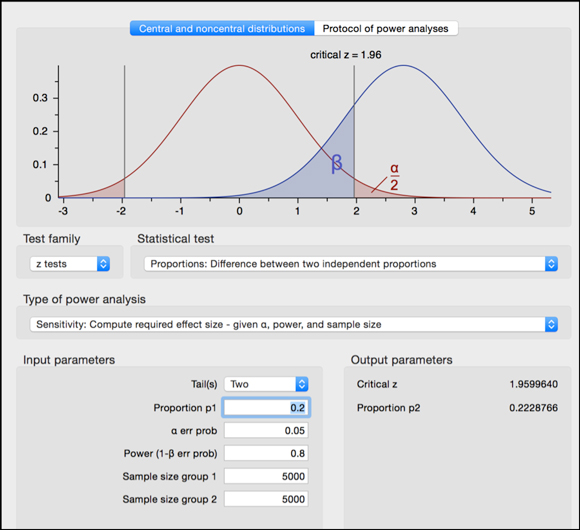Image resolution: width=580 pixels, height=530 pixels.
Task: Click the Critical z output value
Action: pyautogui.click(x=533, y=384)
